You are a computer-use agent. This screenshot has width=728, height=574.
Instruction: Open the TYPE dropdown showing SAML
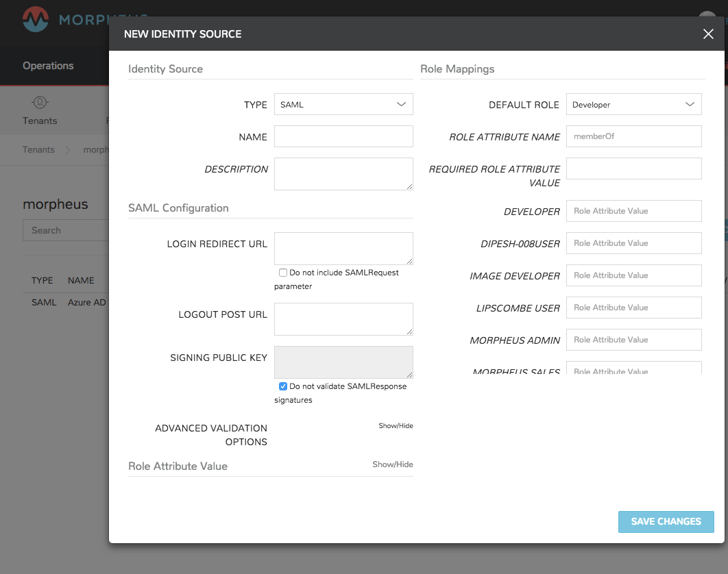point(343,104)
